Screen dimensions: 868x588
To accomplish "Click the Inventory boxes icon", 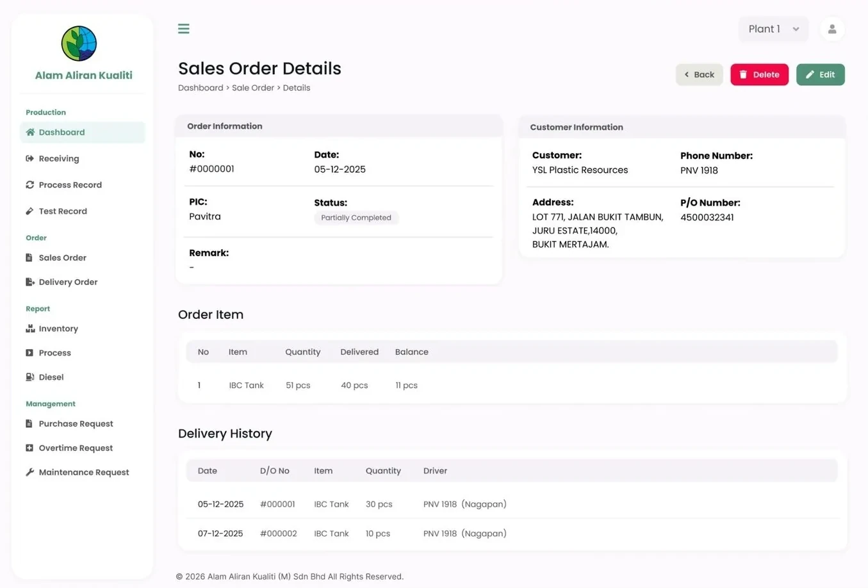I will point(30,329).
